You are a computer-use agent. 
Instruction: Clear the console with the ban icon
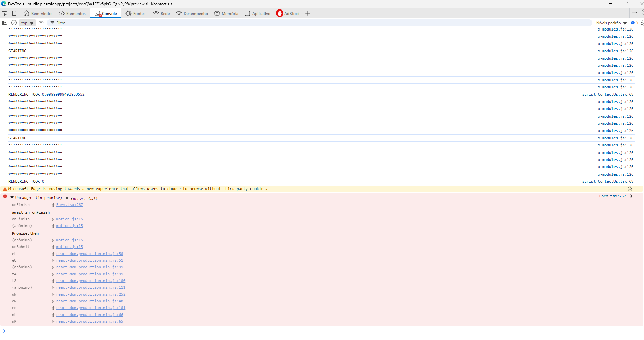14,23
